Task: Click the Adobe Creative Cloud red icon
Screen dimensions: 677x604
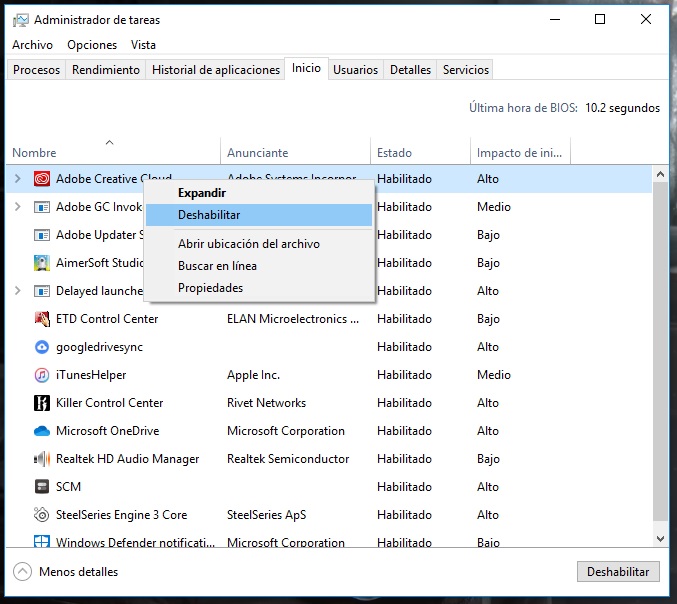Action: pyautogui.click(x=42, y=178)
